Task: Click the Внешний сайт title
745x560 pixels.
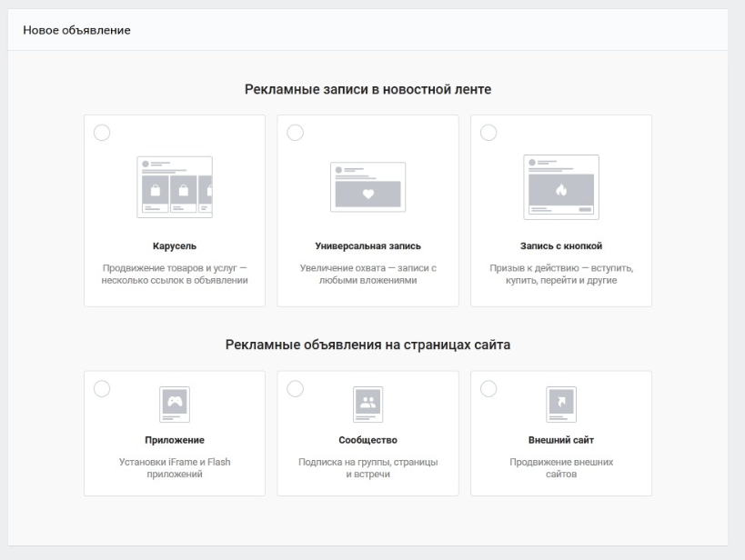Action: 561,440
